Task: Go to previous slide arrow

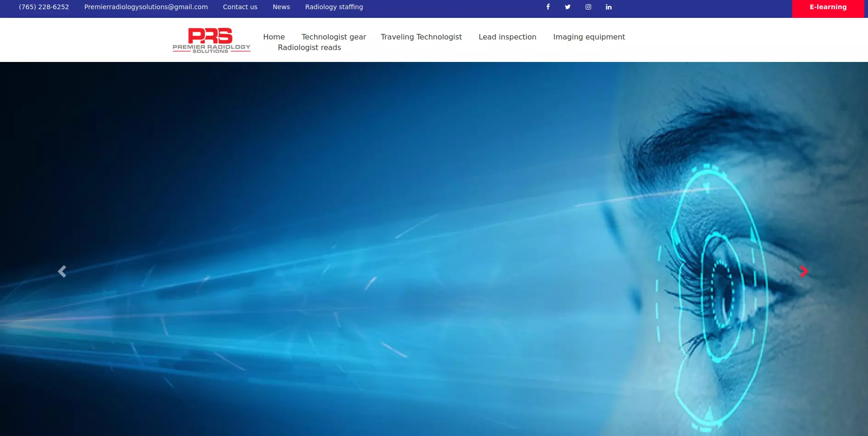Action: (62, 271)
